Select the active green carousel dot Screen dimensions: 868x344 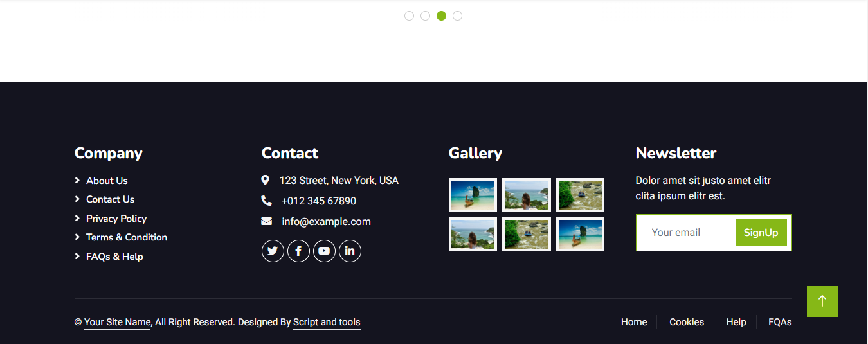pyautogui.click(x=441, y=16)
